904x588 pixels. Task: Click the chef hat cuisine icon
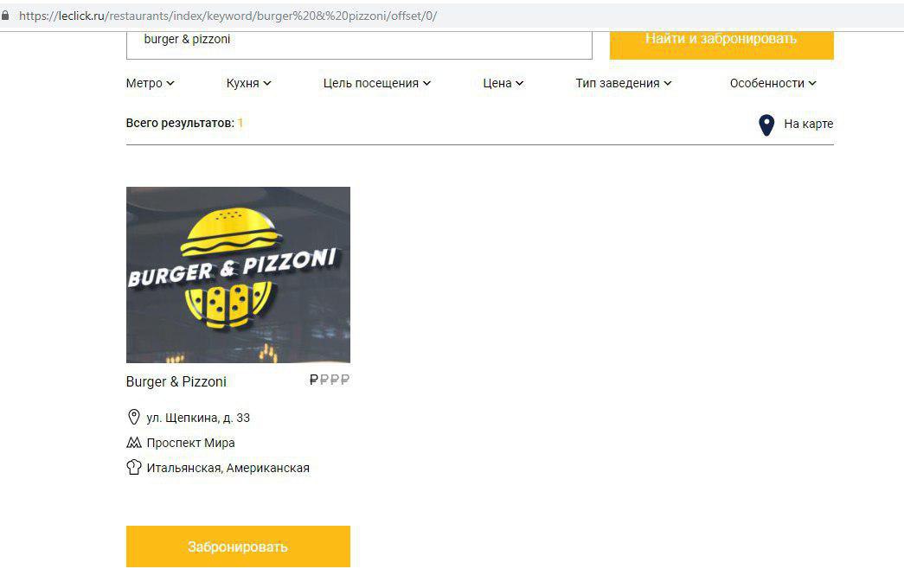pyautogui.click(x=134, y=467)
